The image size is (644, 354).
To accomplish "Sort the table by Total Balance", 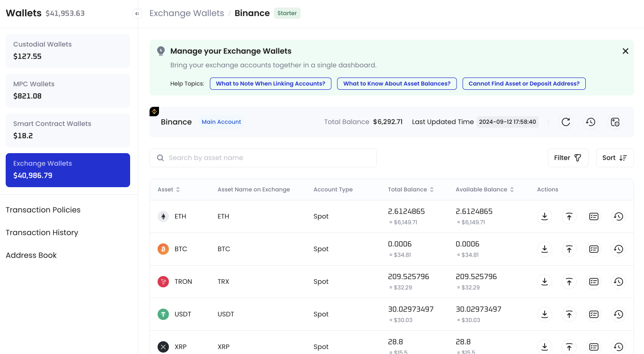I will click(x=432, y=189).
